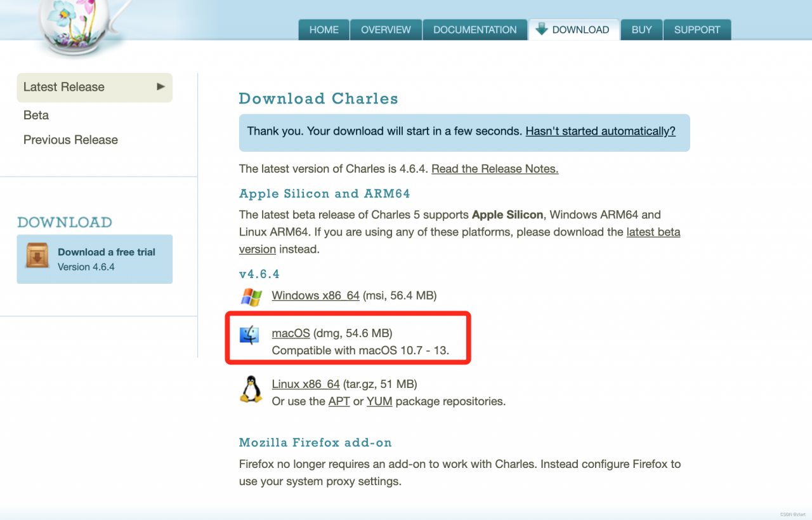The width and height of the screenshot is (812, 520).
Task: Click the Apple Silicon and ARM64 heading
Action: [324, 194]
